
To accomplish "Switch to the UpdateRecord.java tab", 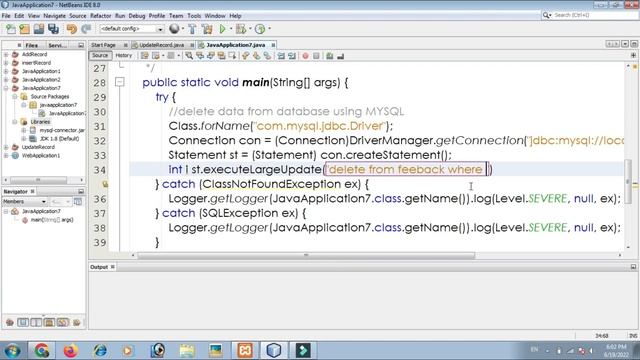I will coord(162,45).
